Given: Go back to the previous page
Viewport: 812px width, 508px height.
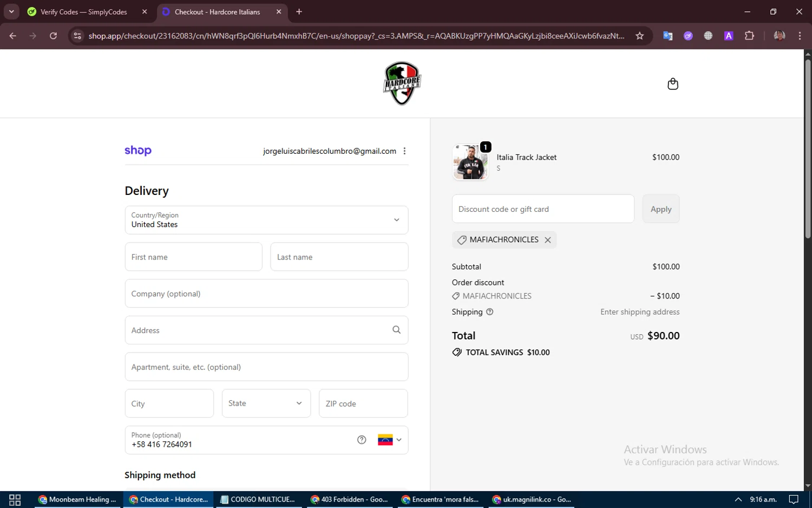Looking at the screenshot, I should (x=13, y=36).
